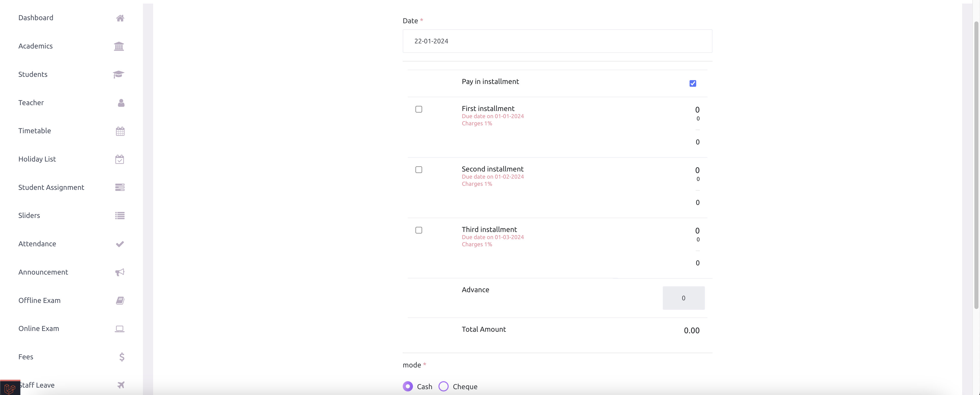980x395 pixels.
Task: Open the Dashboard home icon
Action: 120,18
